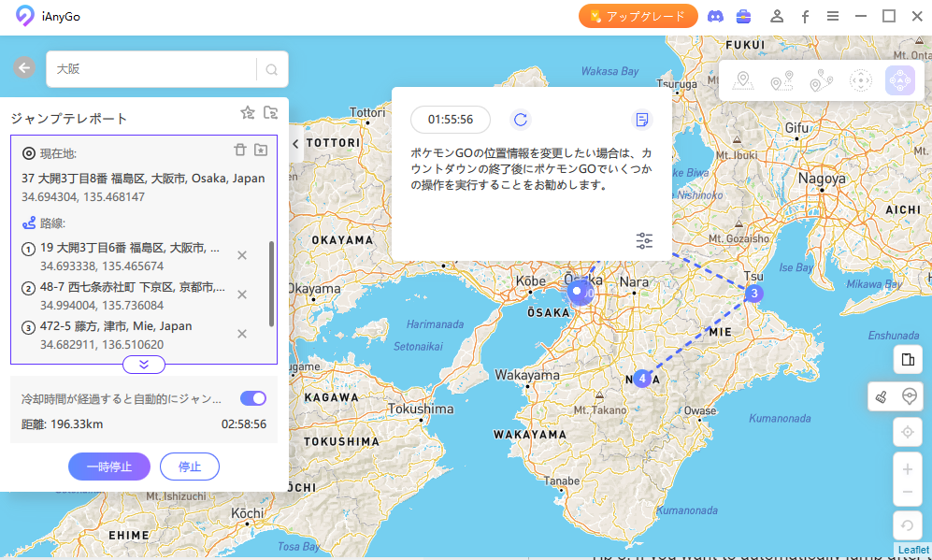Select the two-spot route mode icon
Viewport: 932px width, 560px height.
(780, 80)
